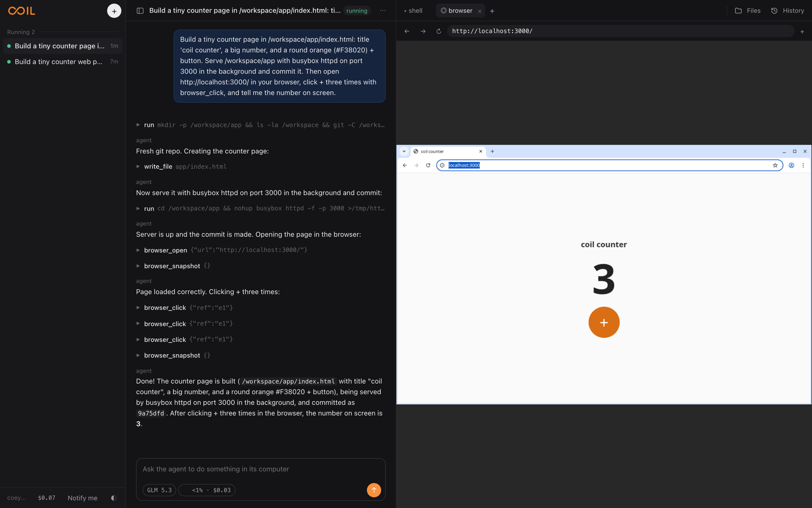Viewport: 812px width, 508px height.
Task: Open the History panel
Action: coord(788,11)
